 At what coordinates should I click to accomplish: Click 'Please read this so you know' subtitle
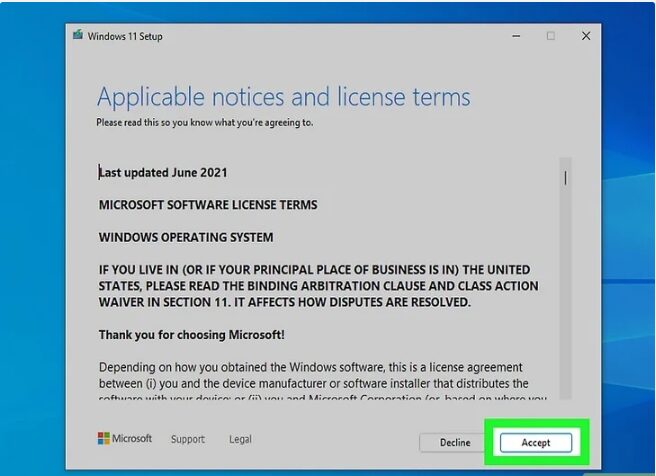205,123
